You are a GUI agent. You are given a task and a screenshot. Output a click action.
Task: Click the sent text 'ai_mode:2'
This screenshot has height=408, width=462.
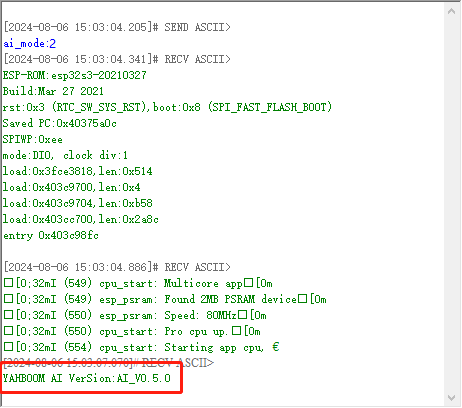pos(29,43)
